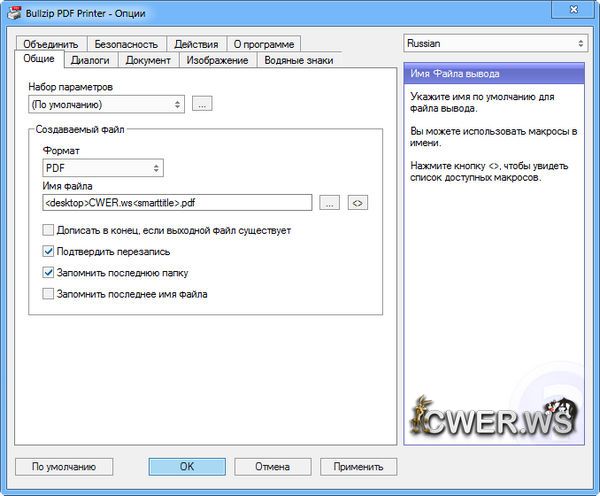Switch to the Объединить tab
This screenshot has height=496, width=600.
coord(51,44)
